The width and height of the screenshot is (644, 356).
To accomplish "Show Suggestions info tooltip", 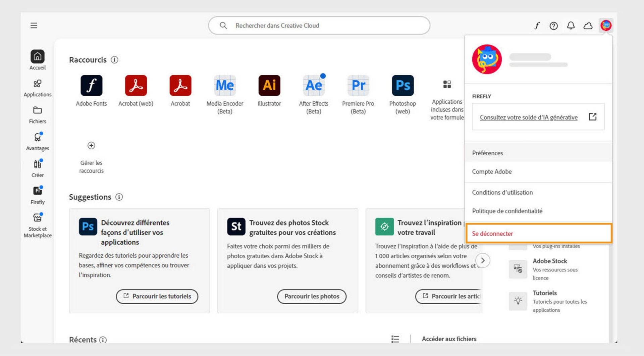I will (x=119, y=197).
